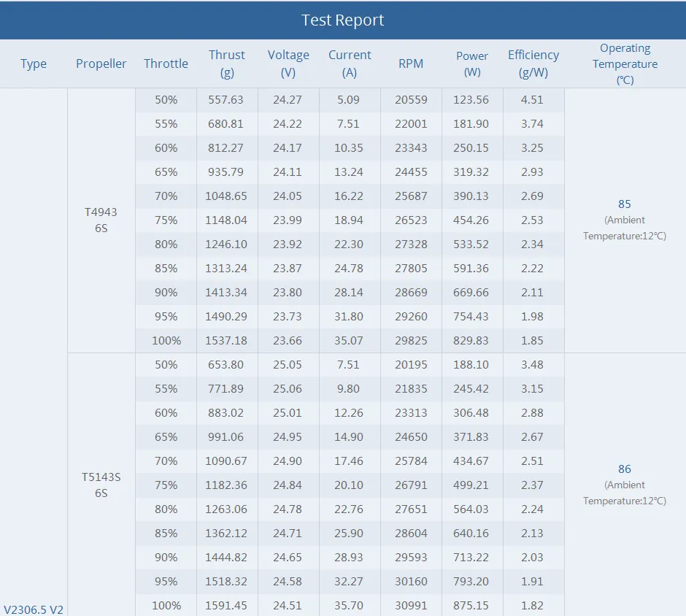
Task: Select the power value 123.56
Action: [471, 100]
